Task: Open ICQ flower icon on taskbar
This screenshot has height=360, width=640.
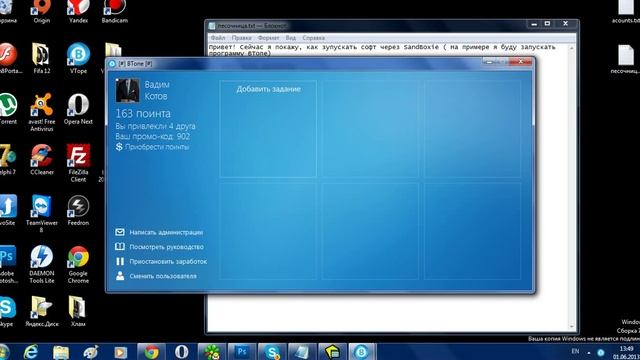Action: (212, 352)
